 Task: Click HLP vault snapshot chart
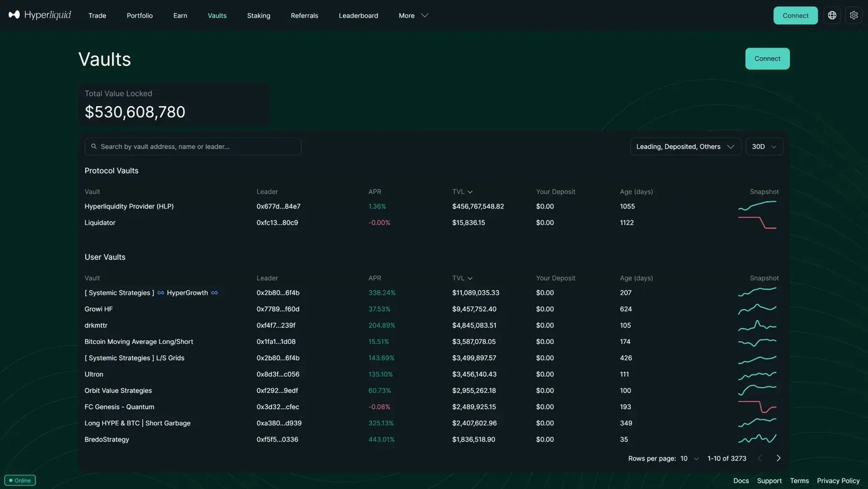(757, 206)
